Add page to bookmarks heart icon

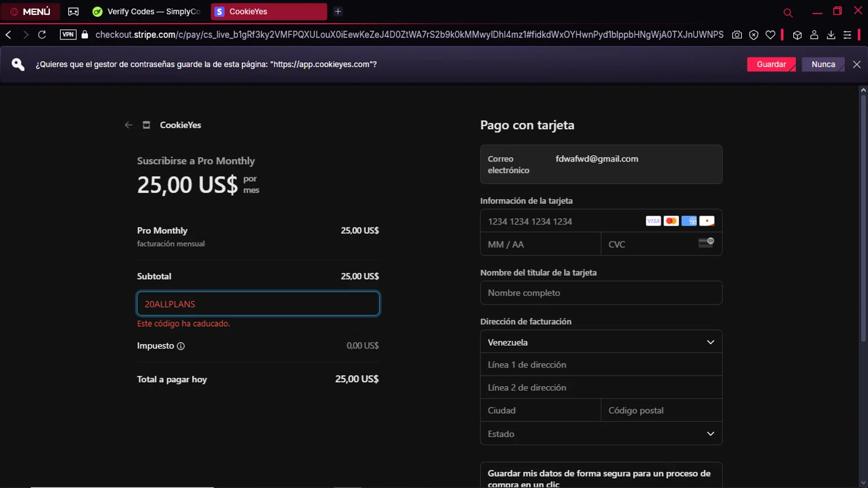coord(770,35)
